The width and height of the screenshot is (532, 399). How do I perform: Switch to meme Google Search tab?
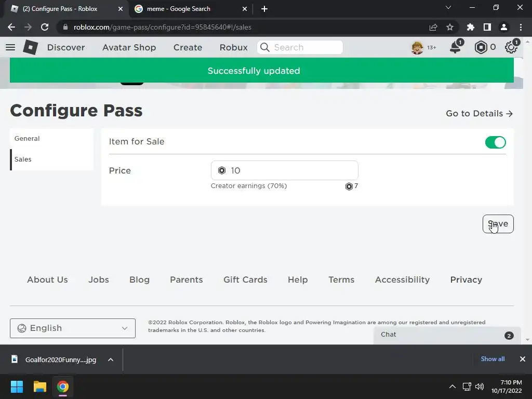(x=190, y=9)
